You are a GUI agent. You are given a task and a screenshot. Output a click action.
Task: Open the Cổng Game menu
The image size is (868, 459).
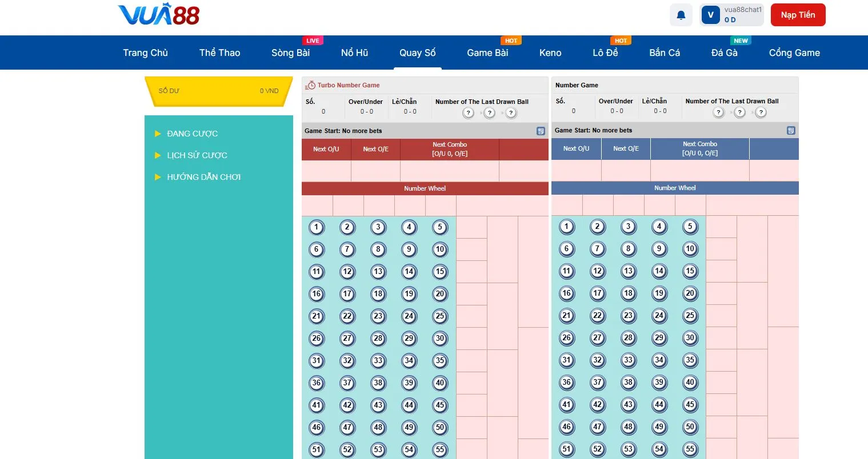pos(794,53)
